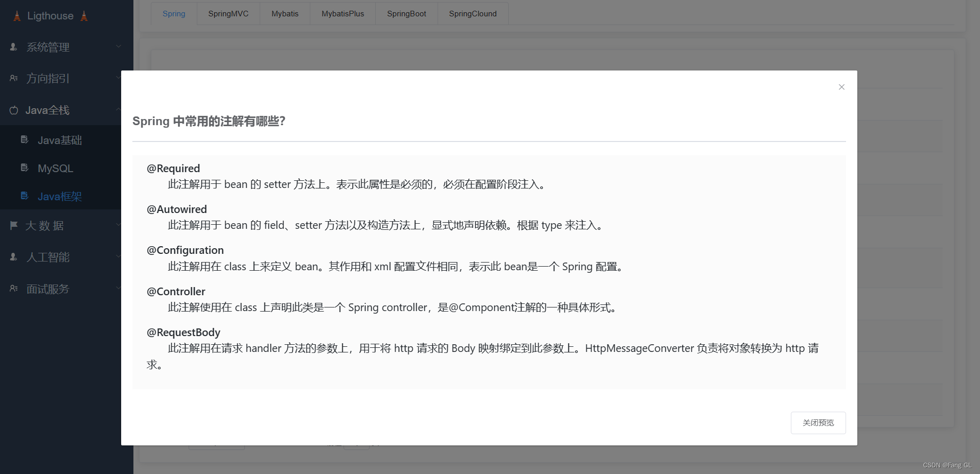Screen dimensions: 980x474
Task: Open the Java基础 submenu item
Action: [60, 140]
